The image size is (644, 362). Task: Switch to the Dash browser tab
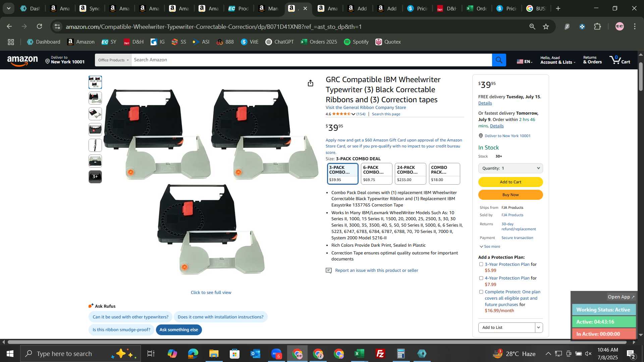30,8
